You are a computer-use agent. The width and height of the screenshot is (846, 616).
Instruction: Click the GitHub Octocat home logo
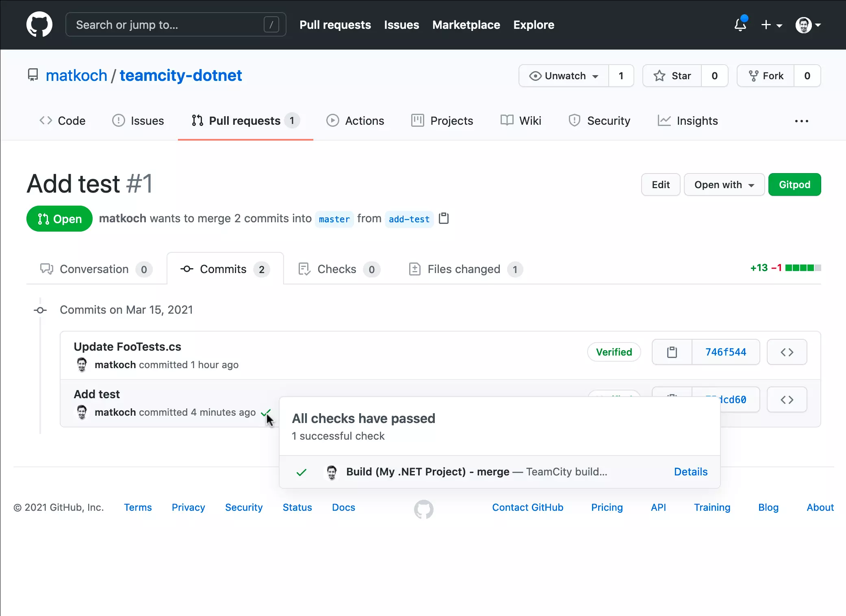[39, 24]
